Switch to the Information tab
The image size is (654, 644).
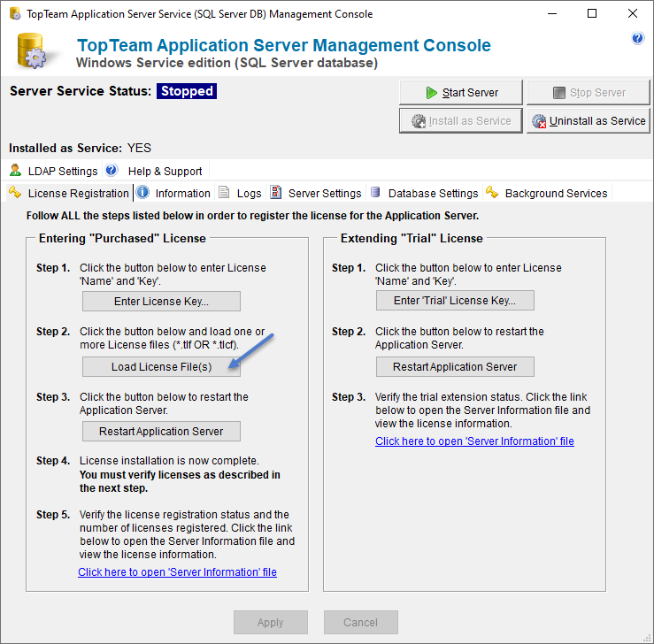coord(174,193)
